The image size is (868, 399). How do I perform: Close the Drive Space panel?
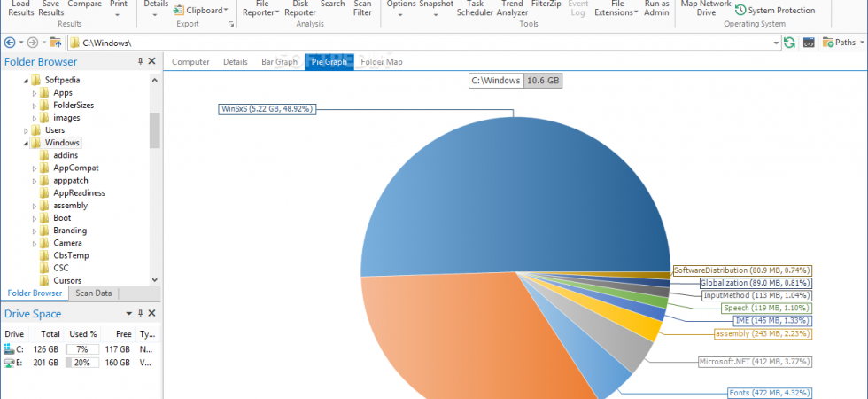point(152,314)
